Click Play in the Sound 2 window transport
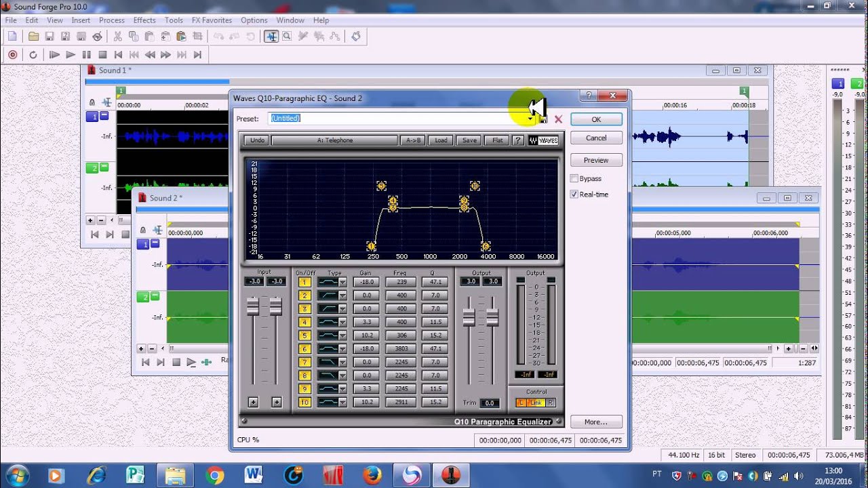868x488 pixels. point(191,363)
